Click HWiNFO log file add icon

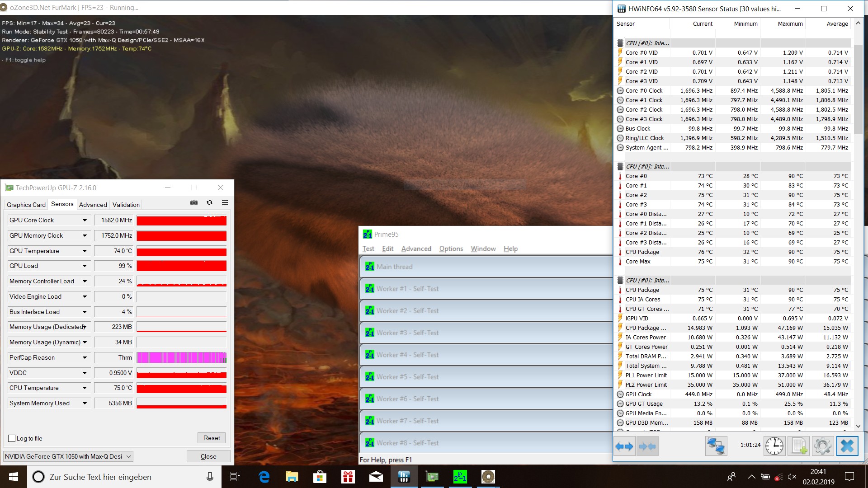coord(798,446)
